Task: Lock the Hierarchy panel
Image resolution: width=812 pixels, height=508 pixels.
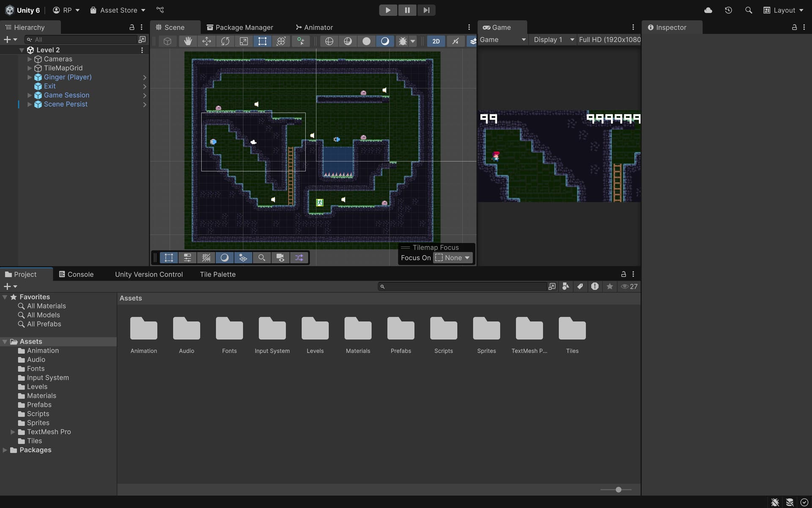Action: pyautogui.click(x=132, y=27)
